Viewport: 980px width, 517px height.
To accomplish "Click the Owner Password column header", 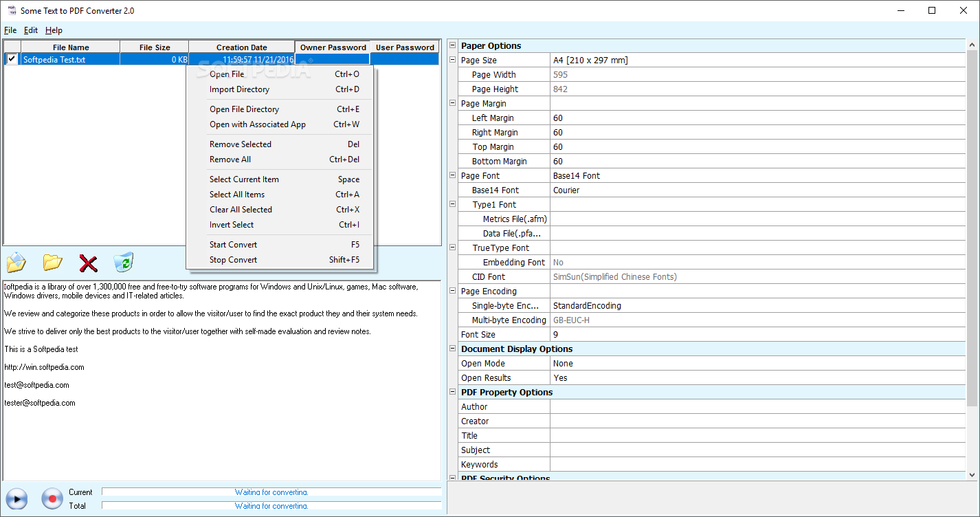I will coord(333,47).
